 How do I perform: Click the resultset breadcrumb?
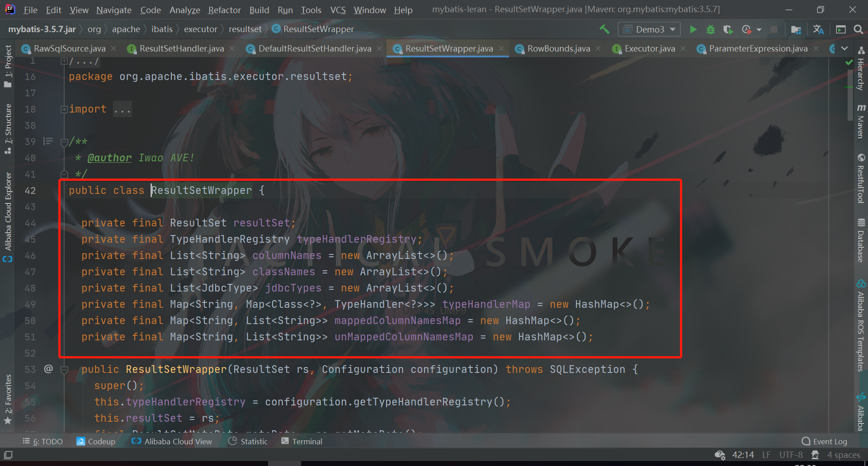pos(245,29)
